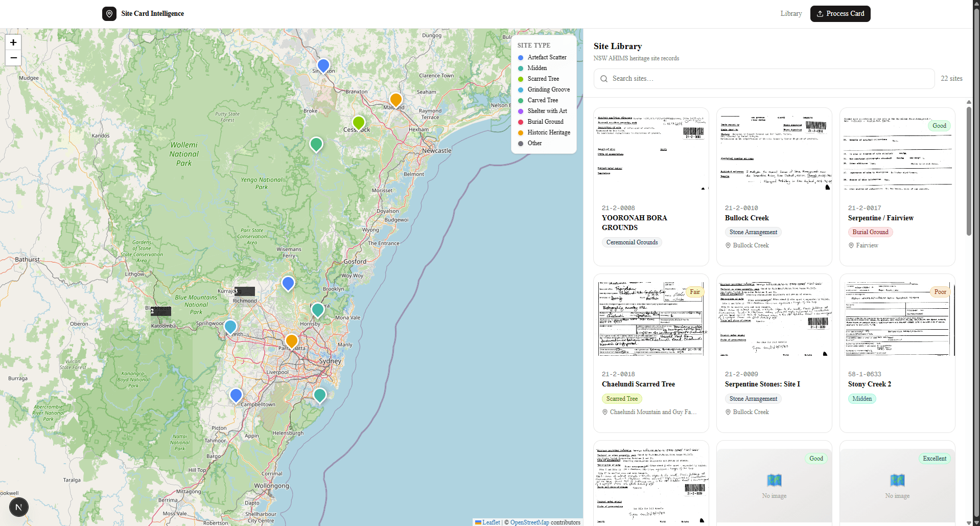Screen dimensions: 980x526
Task: Select the lime green marker near Cessnock
Action: pos(359,123)
